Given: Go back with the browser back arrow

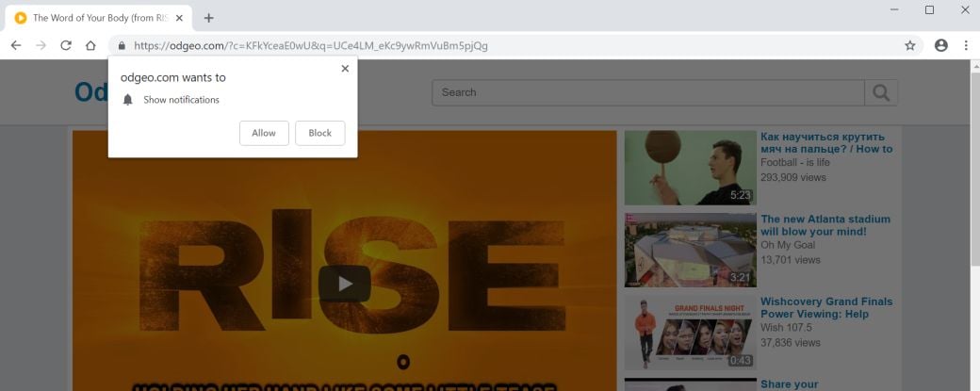Looking at the screenshot, I should click(x=16, y=45).
